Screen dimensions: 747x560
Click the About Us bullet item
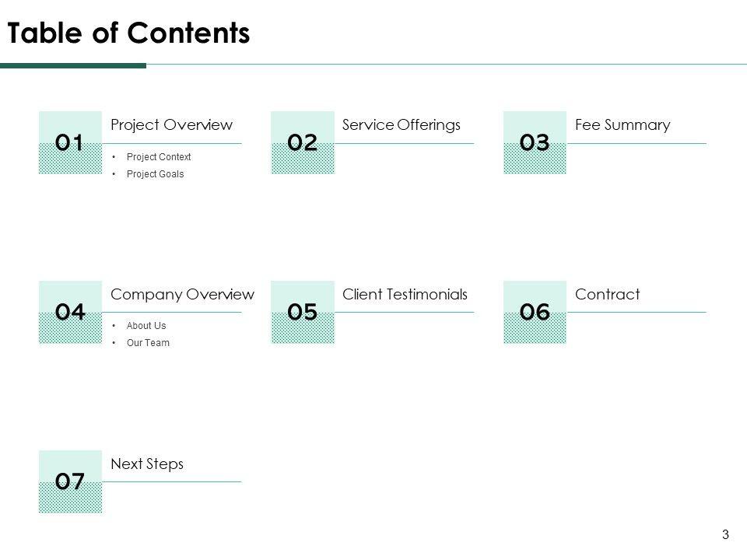(x=146, y=326)
